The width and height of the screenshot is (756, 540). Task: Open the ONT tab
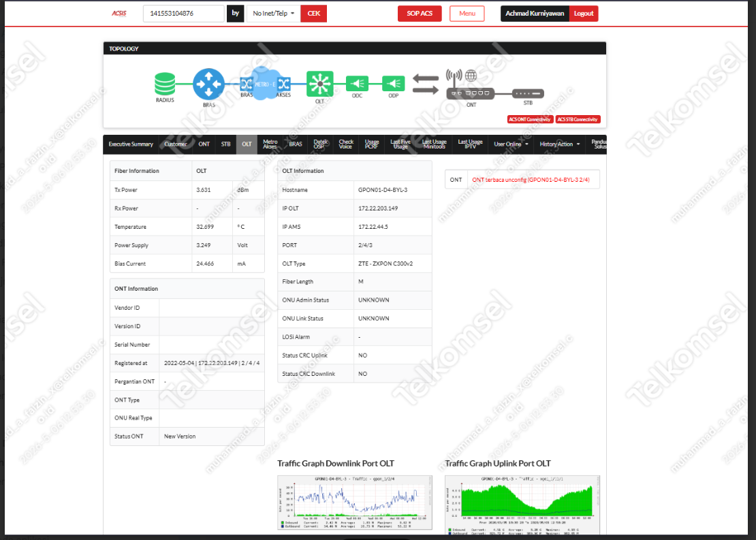click(204, 144)
